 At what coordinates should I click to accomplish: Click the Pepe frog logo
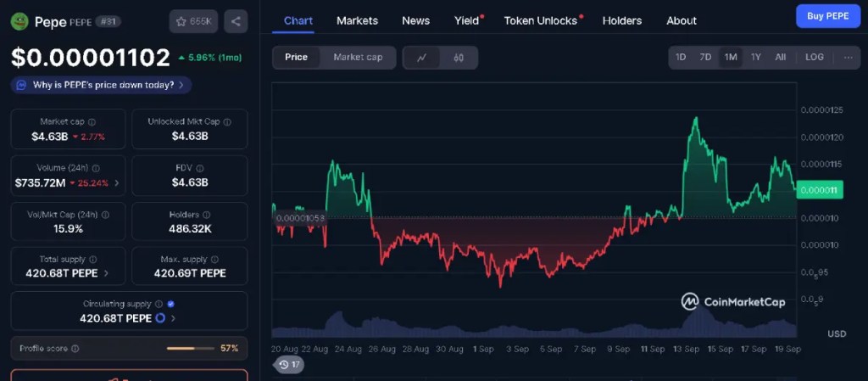pyautogui.click(x=19, y=22)
